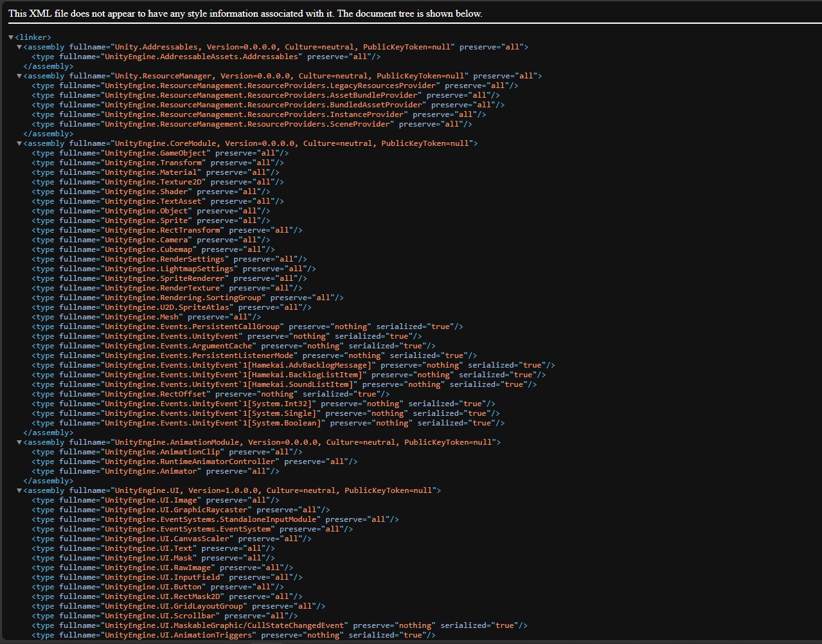Click the UnityEngine.UI.RawImage type line
This screenshot has height=644, width=822.
click(x=163, y=568)
